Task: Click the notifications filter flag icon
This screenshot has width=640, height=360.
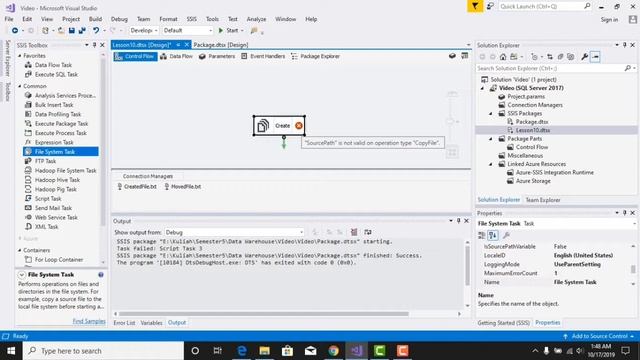Action: [475, 6]
